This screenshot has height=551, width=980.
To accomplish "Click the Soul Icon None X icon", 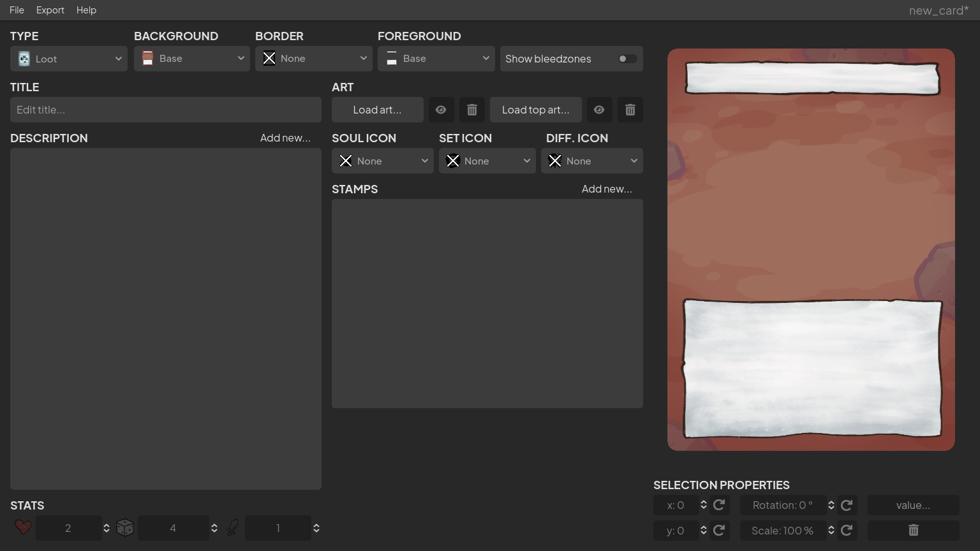I will pyautogui.click(x=346, y=161).
